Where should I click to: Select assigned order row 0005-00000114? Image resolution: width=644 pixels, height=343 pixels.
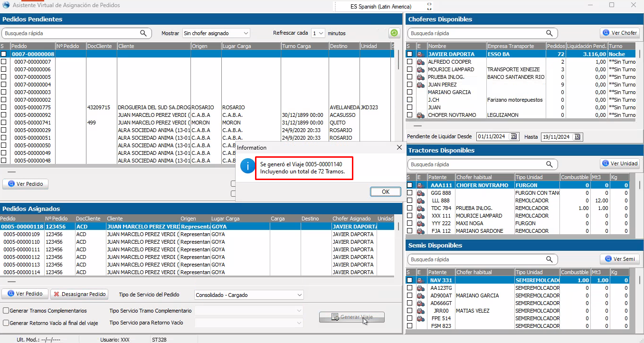pos(198,272)
